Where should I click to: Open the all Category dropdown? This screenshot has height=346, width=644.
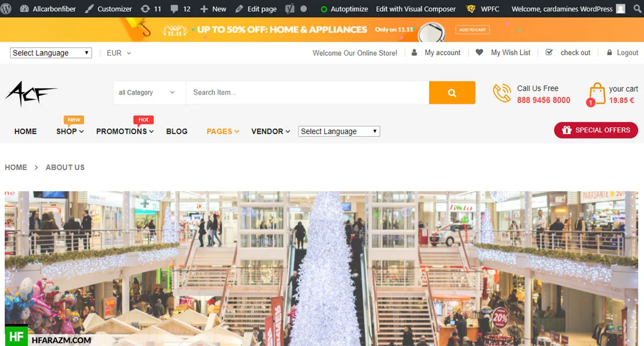click(x=149, y=93)
